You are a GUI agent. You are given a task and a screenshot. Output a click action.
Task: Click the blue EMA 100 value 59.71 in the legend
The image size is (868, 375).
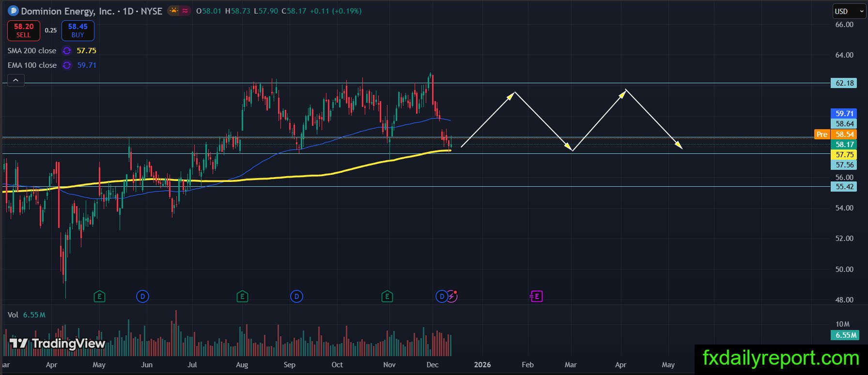point(87,65)
